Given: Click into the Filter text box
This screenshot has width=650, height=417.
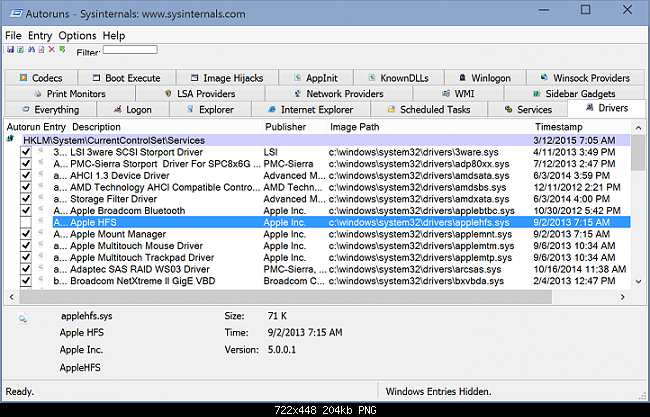Looking at the screenshot, I should pos(130,50).
